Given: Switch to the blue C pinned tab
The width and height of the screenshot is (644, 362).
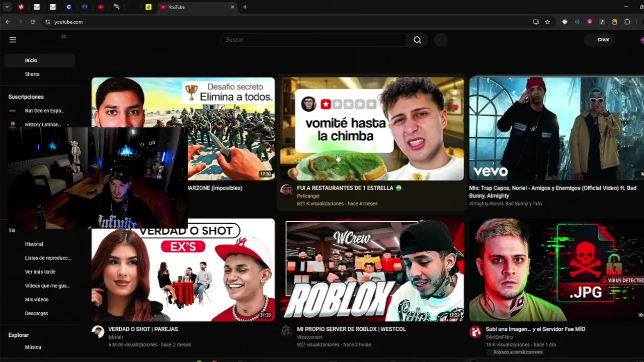Looking at the screenshot, I should [69, 7].
